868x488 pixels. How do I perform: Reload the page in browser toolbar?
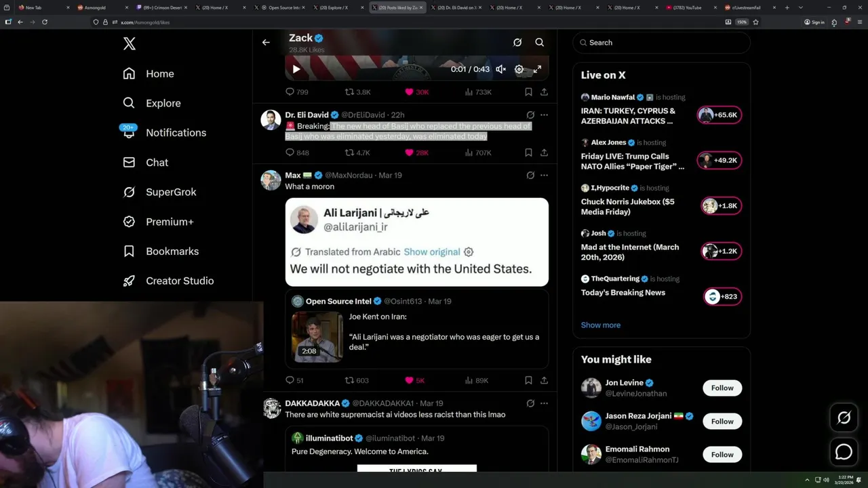point(45,22)
